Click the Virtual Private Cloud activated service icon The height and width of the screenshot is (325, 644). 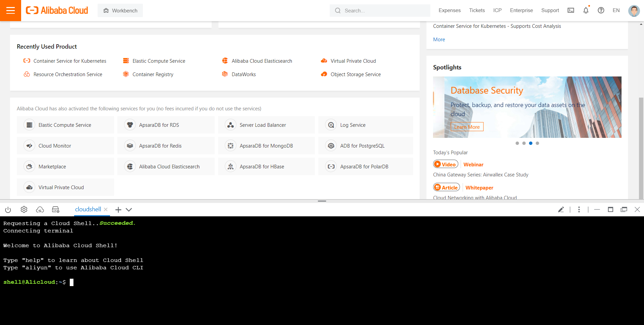pos(30,187)
